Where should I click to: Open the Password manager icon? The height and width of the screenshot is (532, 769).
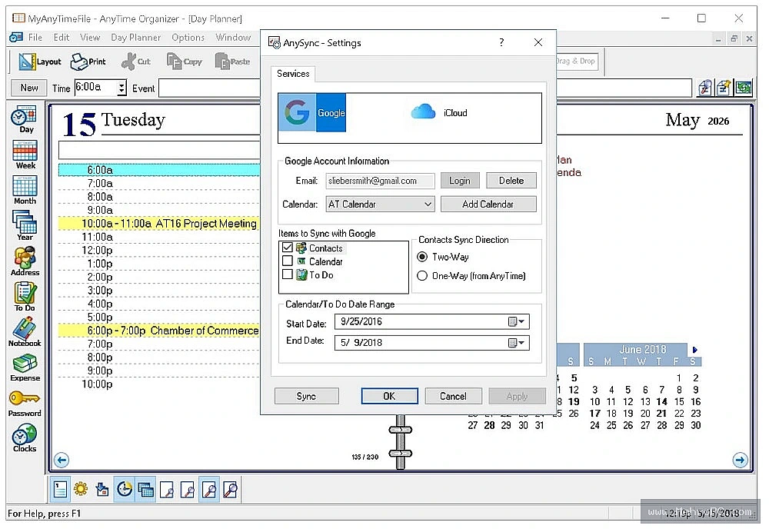pyautogui.click(x=25, y=403)
